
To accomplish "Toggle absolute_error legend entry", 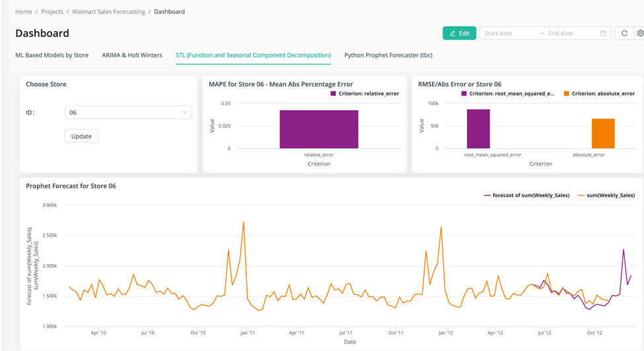I will pyautogui.click(x=598, y=94).
